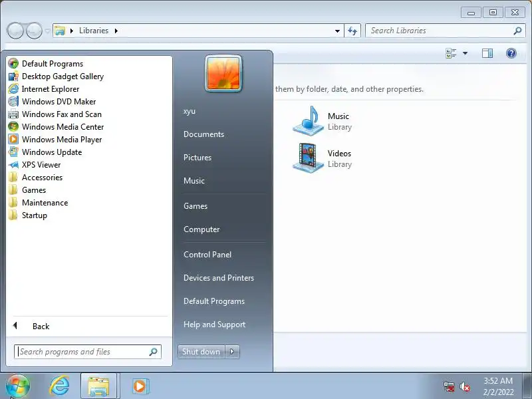
Task: Open Default Programs in the right pane
Action: click(x=213, y=301)
